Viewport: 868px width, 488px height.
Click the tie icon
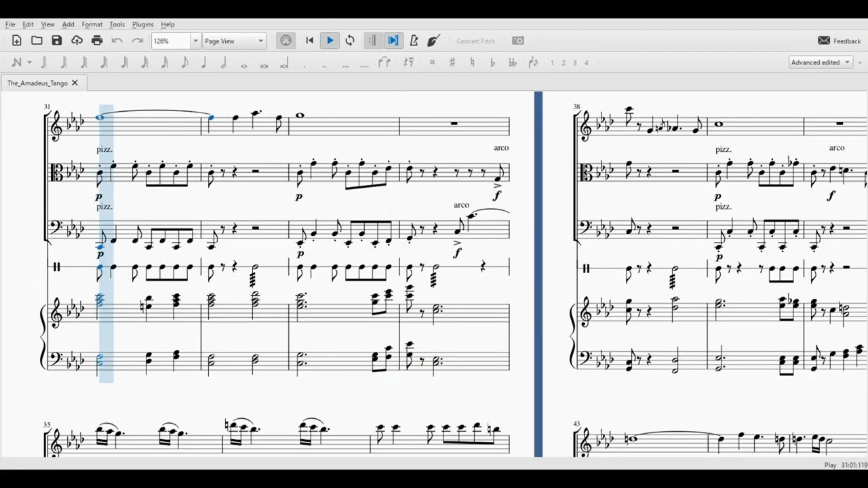tap(384, 62)
